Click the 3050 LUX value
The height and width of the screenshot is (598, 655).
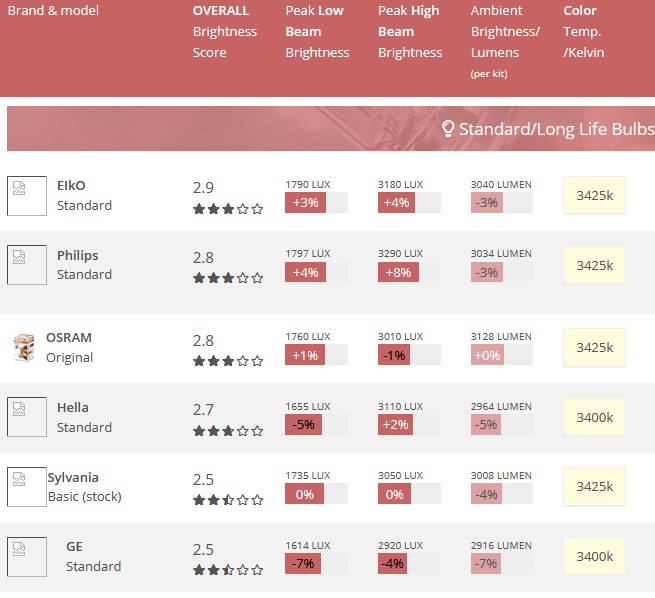click(x=401, y=476)
